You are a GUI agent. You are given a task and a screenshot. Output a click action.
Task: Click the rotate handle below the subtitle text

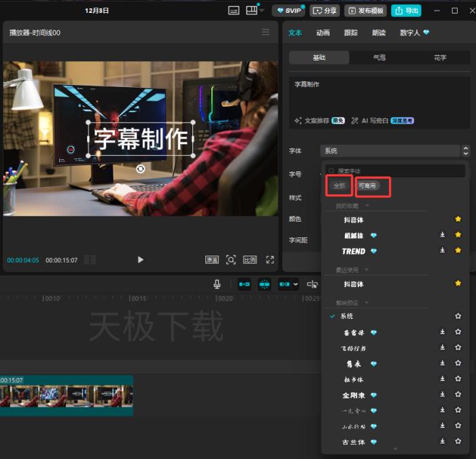141,169
